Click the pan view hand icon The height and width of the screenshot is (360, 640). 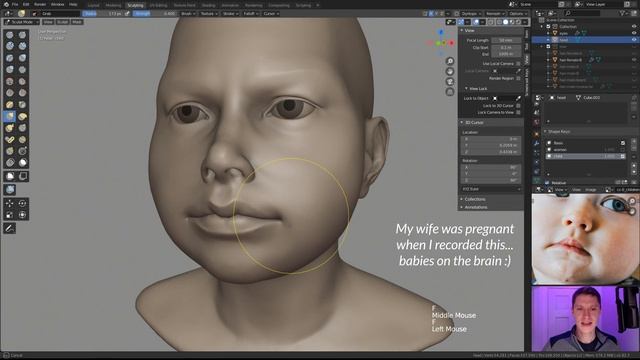pos(450,71)
